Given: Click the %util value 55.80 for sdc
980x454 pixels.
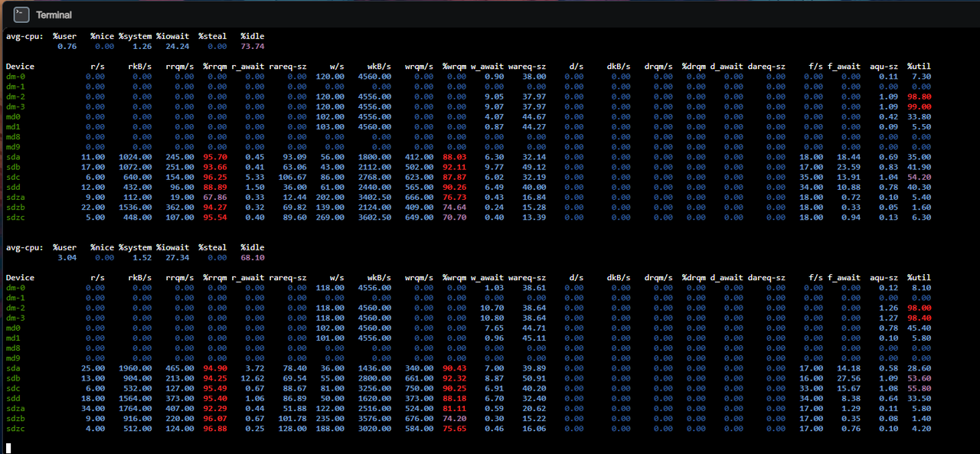Looking at the screenshot, I should [x=919, y=388].
